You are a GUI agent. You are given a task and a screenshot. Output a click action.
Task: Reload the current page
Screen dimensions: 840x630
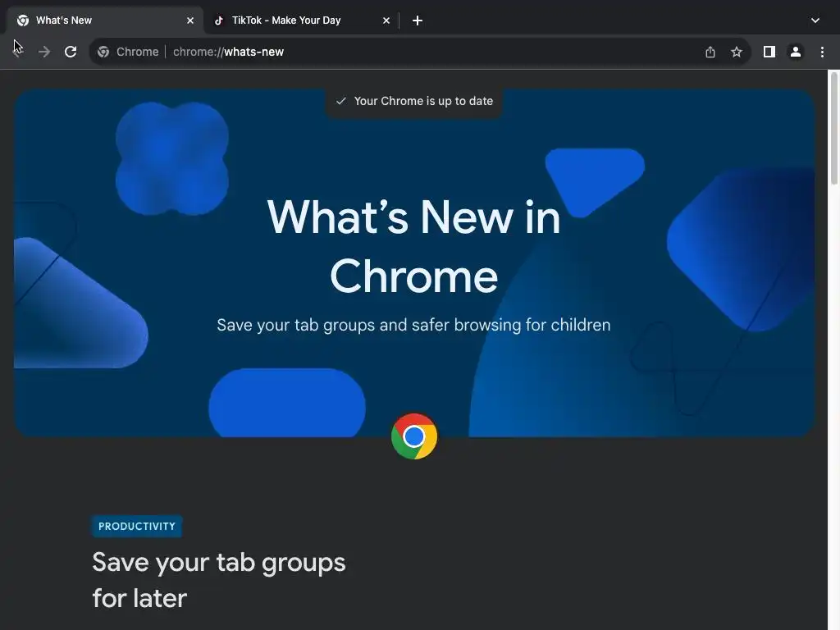(71, 52)
